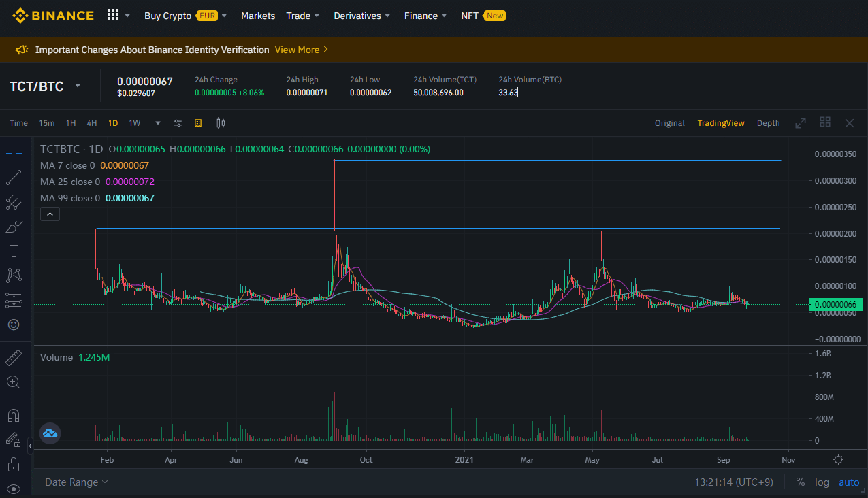The height and width of the screenshot is (498, 868).
Task: Toggle hide all drawings eye icon
Action: pyautogui.click(x=13, y=488)
